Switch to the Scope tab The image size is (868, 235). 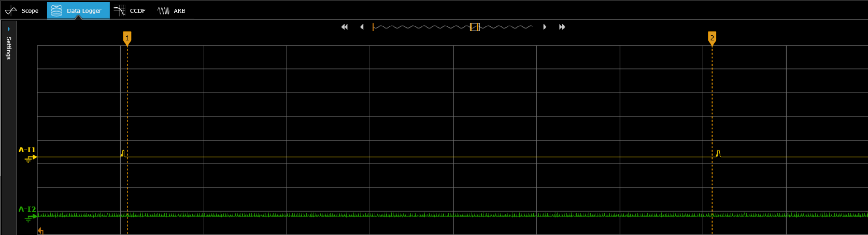point(23,10)
